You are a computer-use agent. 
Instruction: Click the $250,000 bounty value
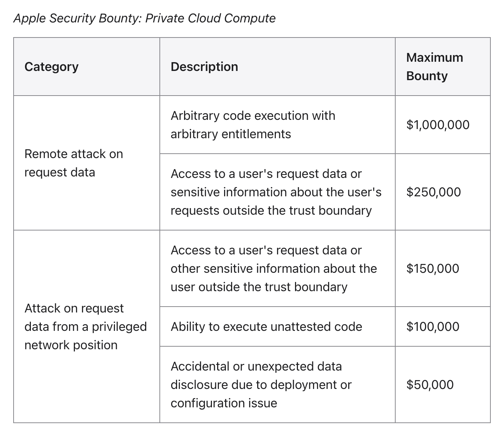point(433,192)
